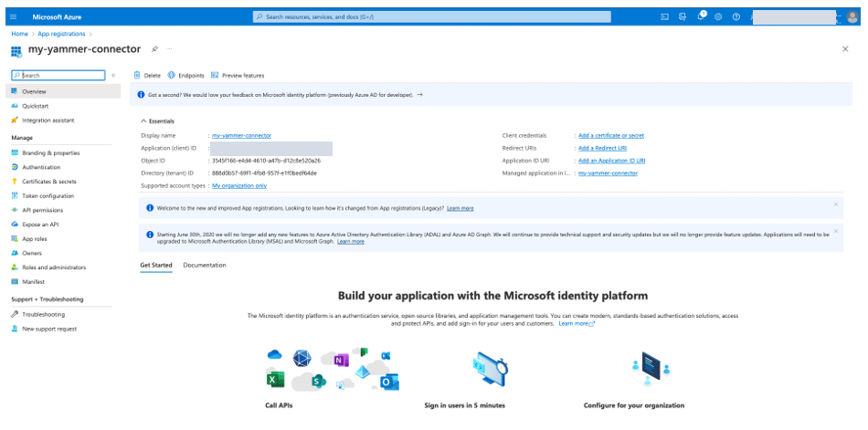Screen dimensions: 868x430
Task: Click the Endpoints globe icon
Action: click(171, 75)
